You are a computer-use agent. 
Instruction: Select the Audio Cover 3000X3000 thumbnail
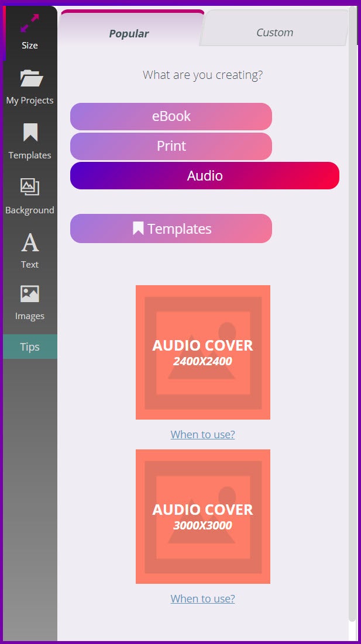(x=203, y=517)
